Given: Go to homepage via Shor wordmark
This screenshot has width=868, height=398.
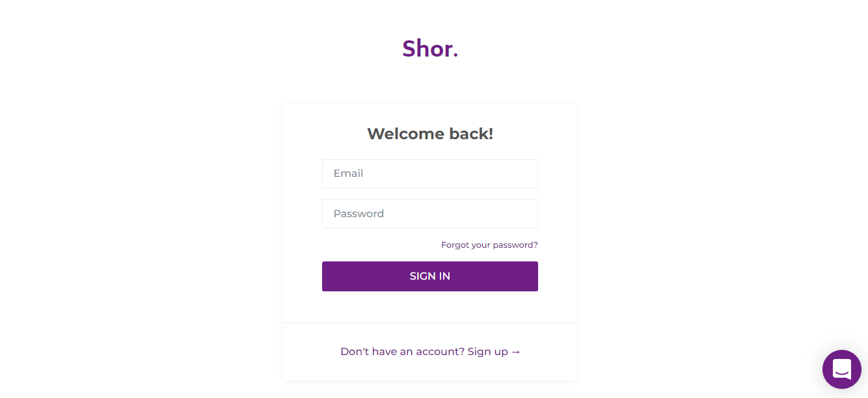Looking at the screenshot, I should pyautogui.click(x=430, y=48).
